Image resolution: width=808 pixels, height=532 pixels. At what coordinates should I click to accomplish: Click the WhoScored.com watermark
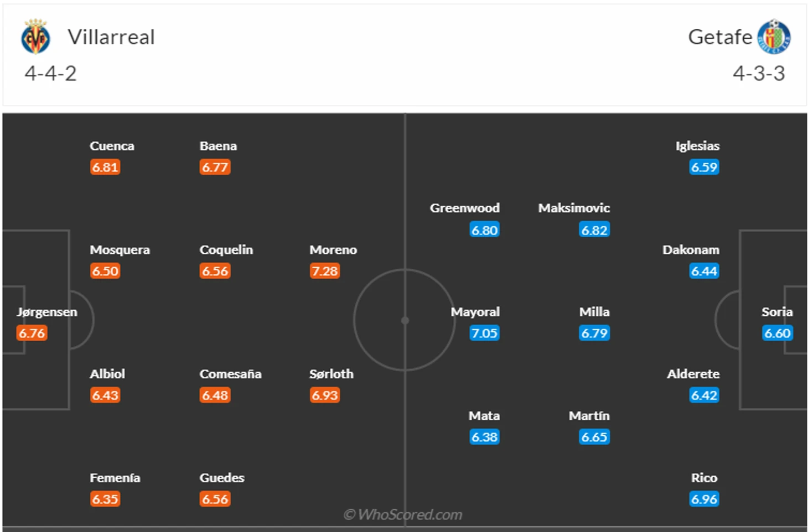[403, 514]
